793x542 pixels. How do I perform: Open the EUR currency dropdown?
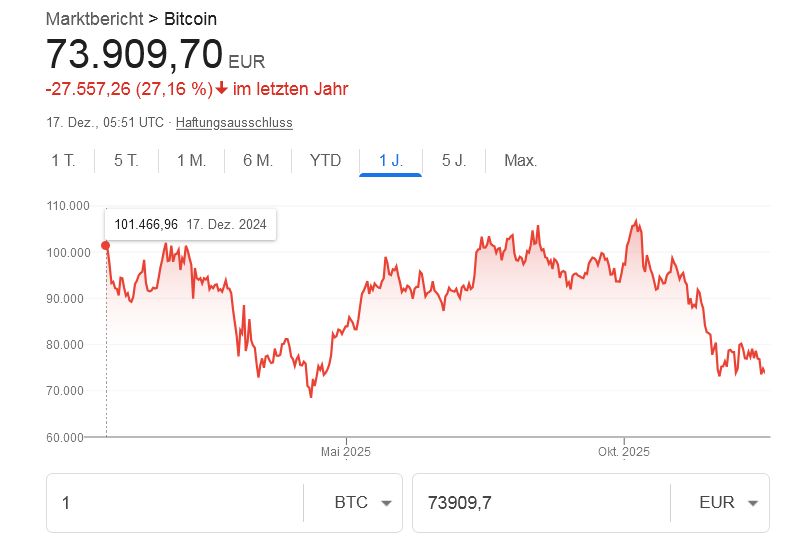[729, 503]
